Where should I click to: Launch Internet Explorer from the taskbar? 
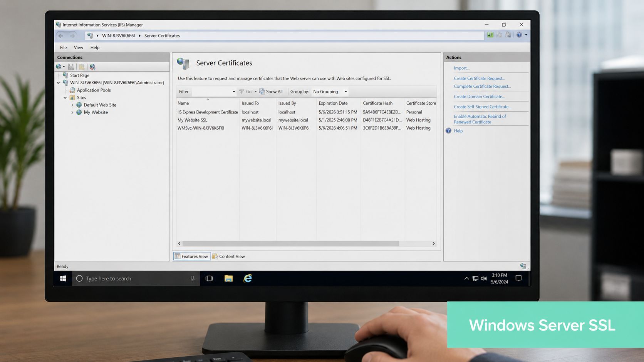pos(248,279)
